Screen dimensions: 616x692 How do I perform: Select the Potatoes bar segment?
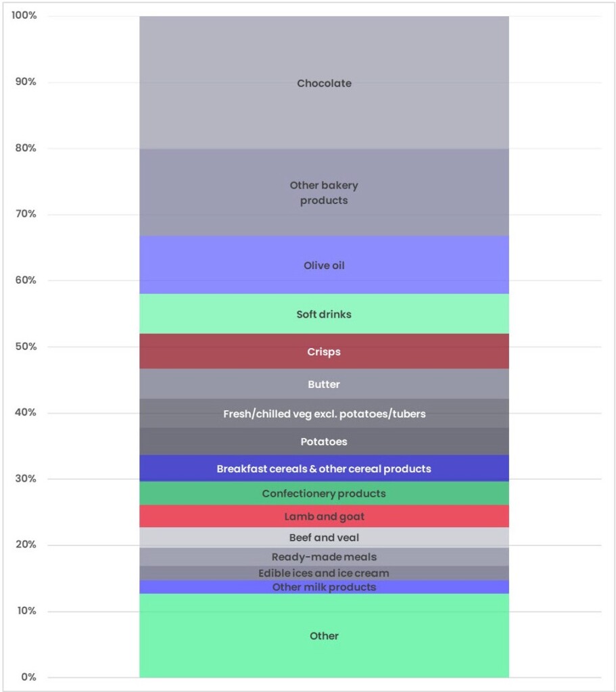324,441
